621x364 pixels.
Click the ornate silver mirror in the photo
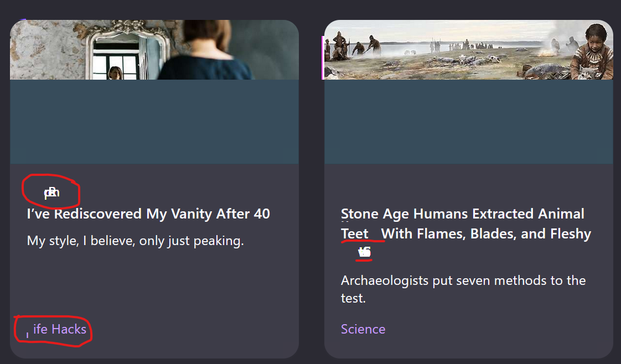pos(127,50)
